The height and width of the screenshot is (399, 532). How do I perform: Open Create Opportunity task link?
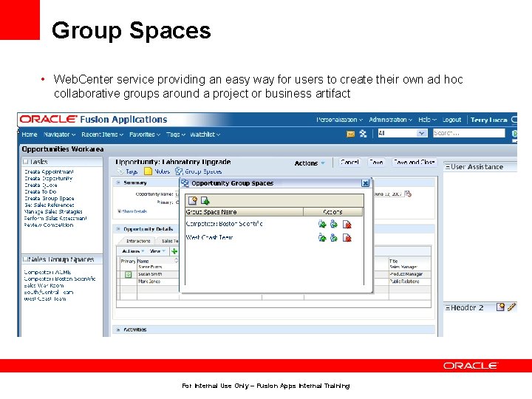(49, 178)
